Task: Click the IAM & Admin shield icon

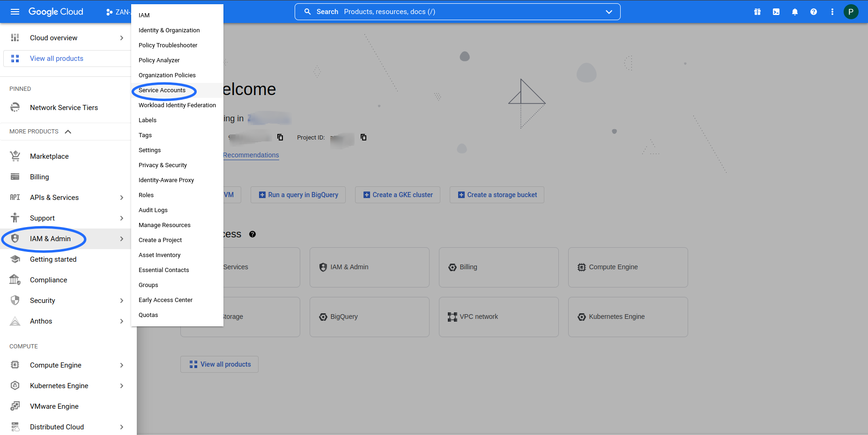Action: pos(15,238)
